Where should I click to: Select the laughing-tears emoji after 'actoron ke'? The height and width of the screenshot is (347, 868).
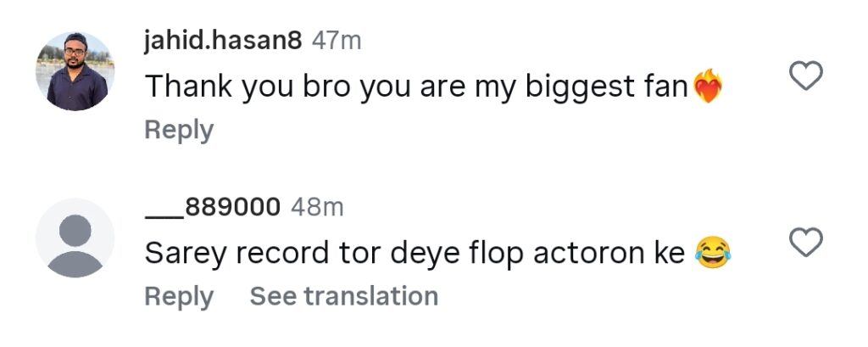712,253
